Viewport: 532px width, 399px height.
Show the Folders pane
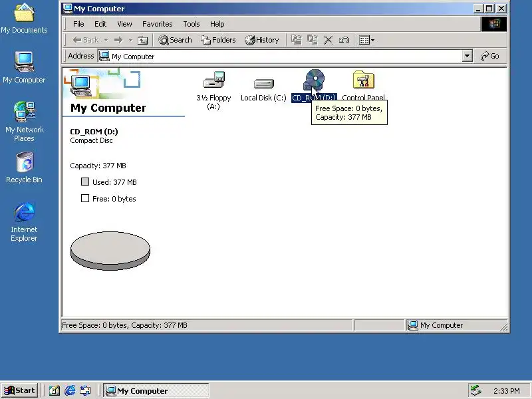(218, 40)
